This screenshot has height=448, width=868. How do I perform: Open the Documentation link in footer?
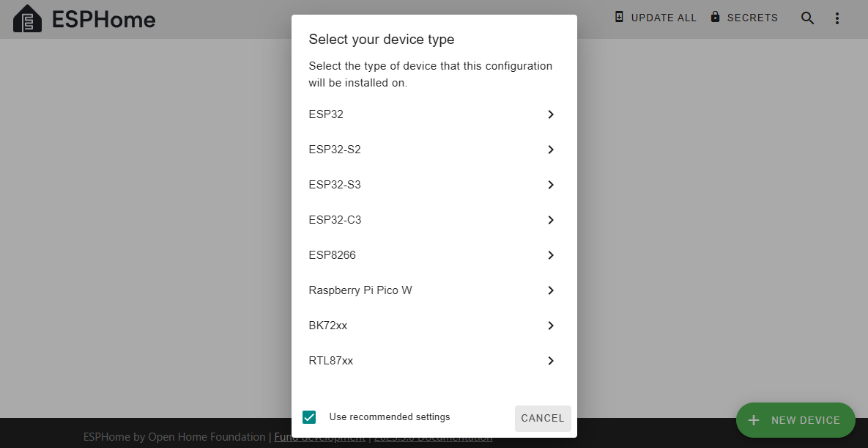(434, 438)
